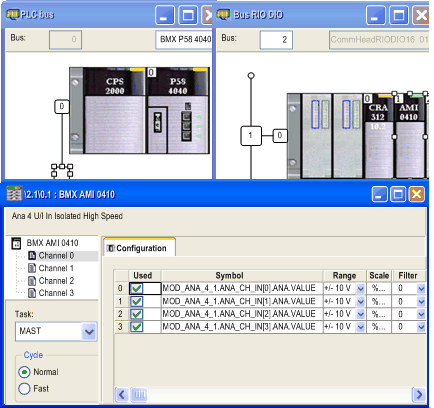Click the Filter column header
Image resolution: width=434 pixels, height=408 pixels.
(409, 276)
